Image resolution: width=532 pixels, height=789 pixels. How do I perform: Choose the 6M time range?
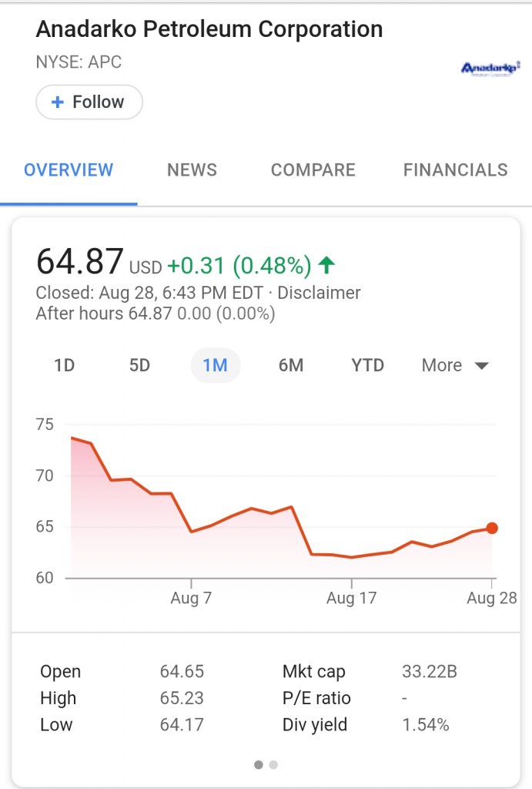tap(291, 365)
